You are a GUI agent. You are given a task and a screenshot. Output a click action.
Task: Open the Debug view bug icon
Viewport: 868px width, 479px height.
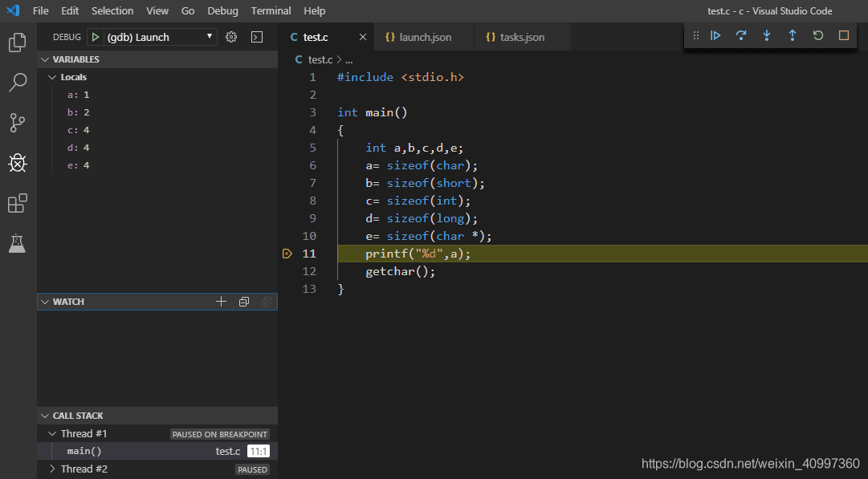point(18,163)
